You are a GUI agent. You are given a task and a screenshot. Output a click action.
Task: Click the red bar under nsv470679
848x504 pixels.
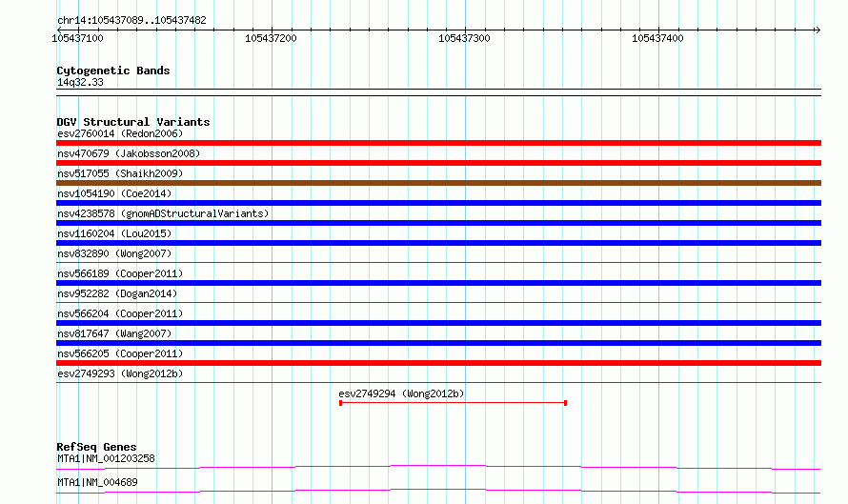[438, 163]
